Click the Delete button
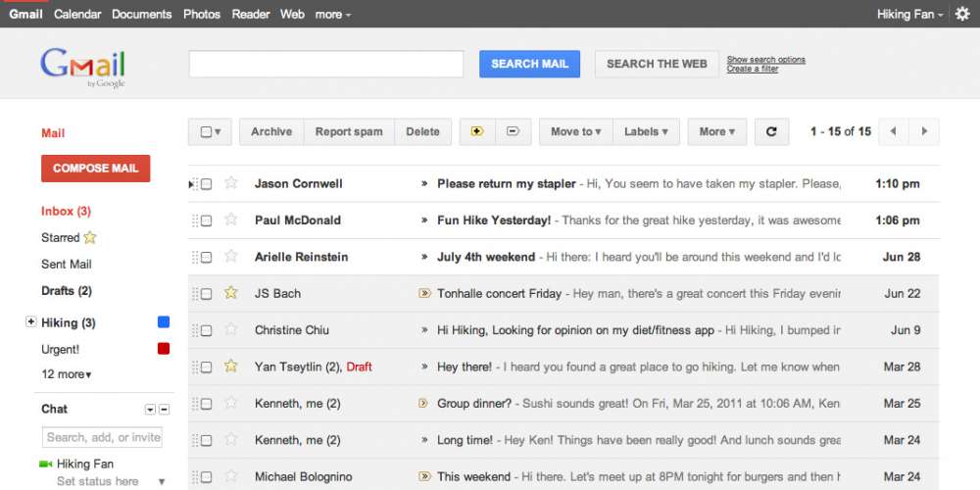This screenshot has width=980, height=490. pos(422,132)
